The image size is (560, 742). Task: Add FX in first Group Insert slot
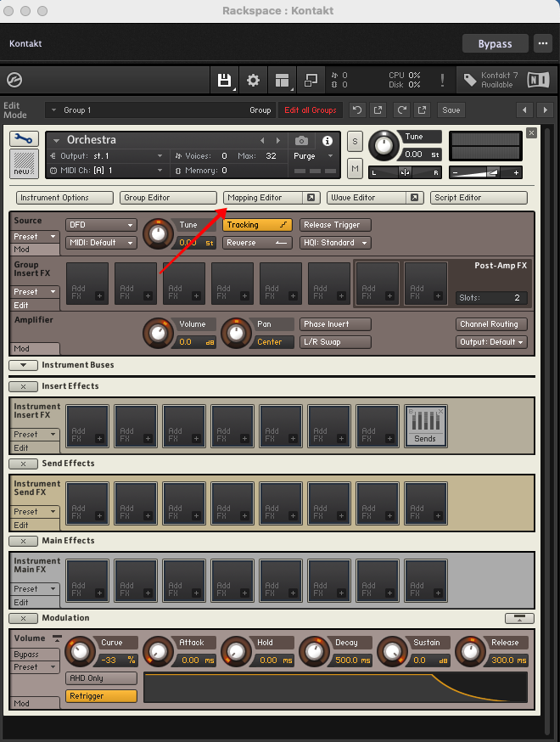pos(87,283)
